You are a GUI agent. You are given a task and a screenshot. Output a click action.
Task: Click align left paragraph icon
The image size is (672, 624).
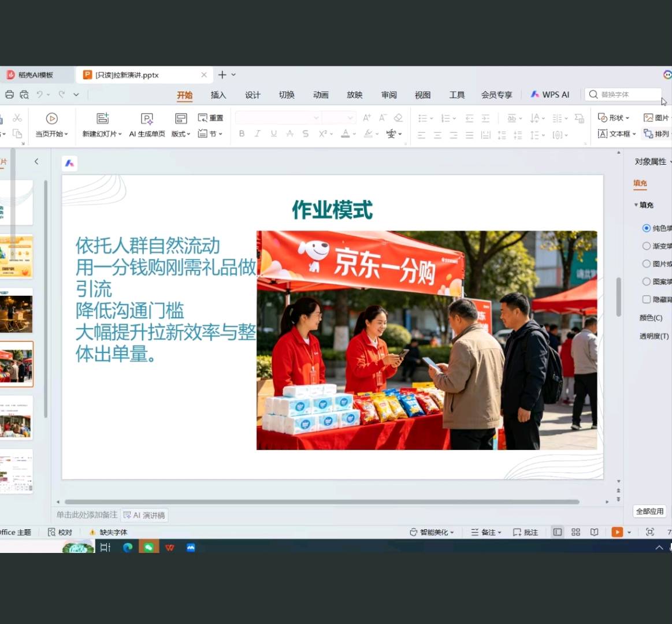click(x=421, y=135)
